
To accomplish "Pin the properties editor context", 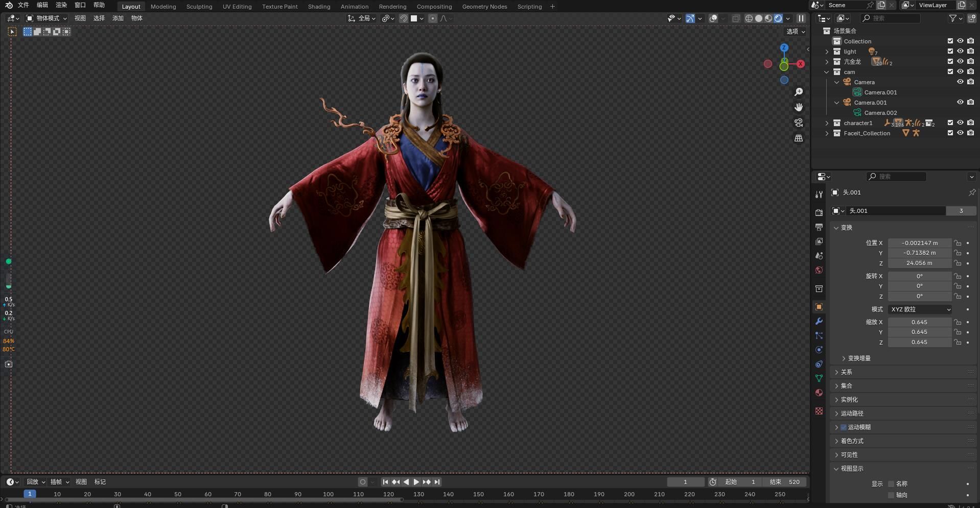I will tap(972, 192).
